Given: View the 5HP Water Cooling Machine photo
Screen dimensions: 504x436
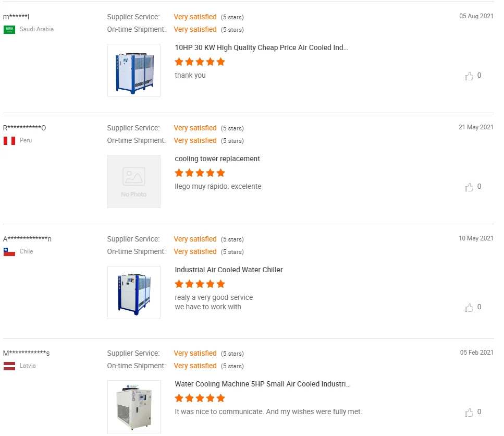Looking at the screenshot, I should point(134,407).
